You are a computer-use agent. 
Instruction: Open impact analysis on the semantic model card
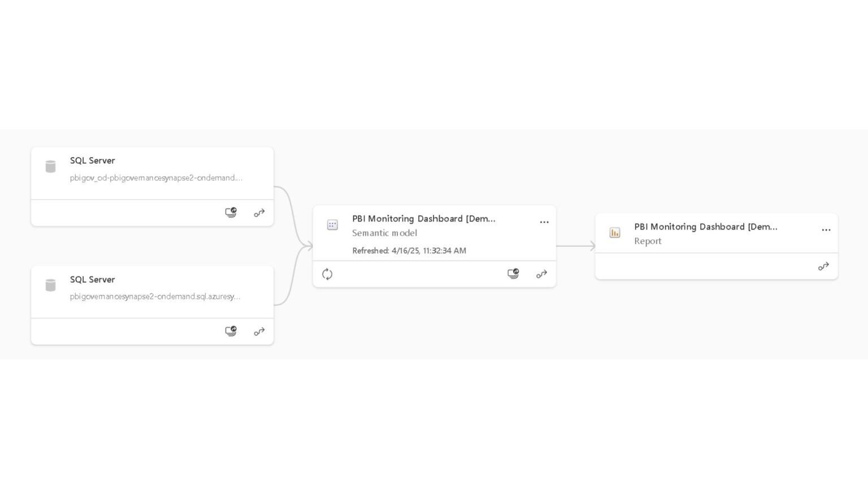click(x=513, y=273)
